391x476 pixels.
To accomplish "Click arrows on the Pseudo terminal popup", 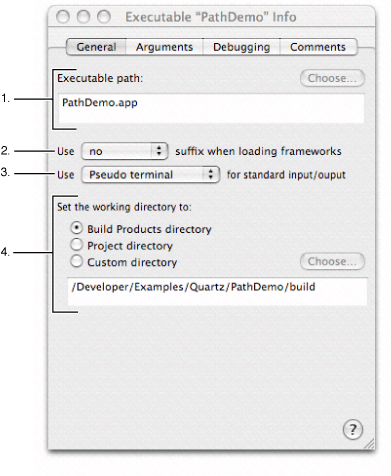I will pyautogui.click(x=211, y=174).
